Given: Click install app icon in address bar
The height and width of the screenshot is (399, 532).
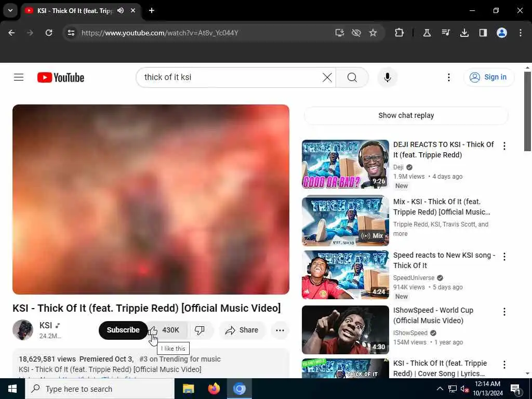Looking at the screenshot, I should [339, 33].
